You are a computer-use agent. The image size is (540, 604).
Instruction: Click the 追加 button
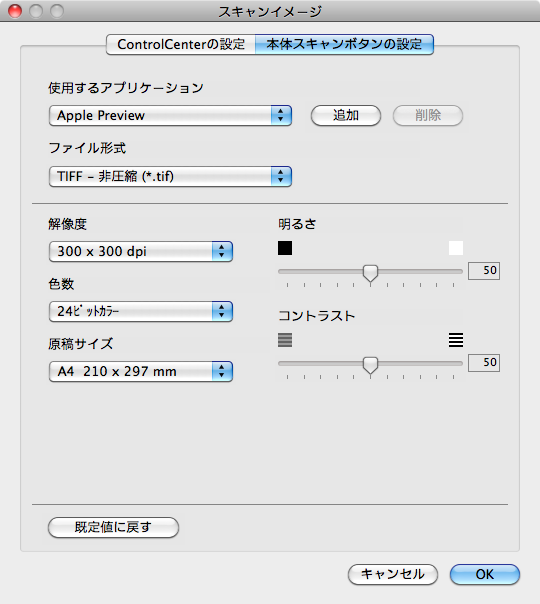click(x=345, y=115)
